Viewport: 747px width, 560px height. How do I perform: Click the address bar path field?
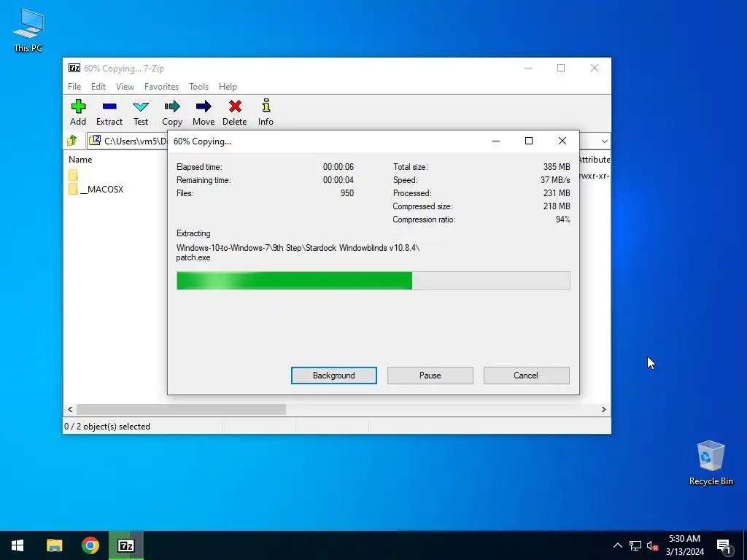tap(128, 141)
